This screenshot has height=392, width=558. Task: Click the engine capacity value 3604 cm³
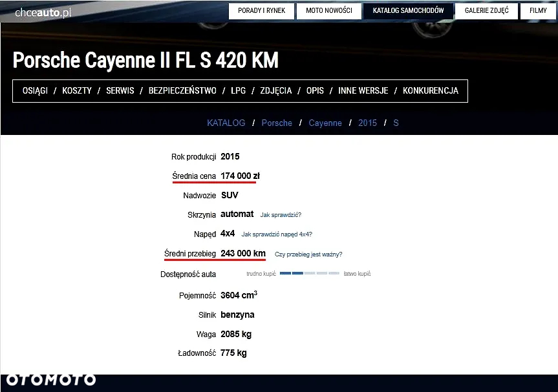(x=239, y=295)
